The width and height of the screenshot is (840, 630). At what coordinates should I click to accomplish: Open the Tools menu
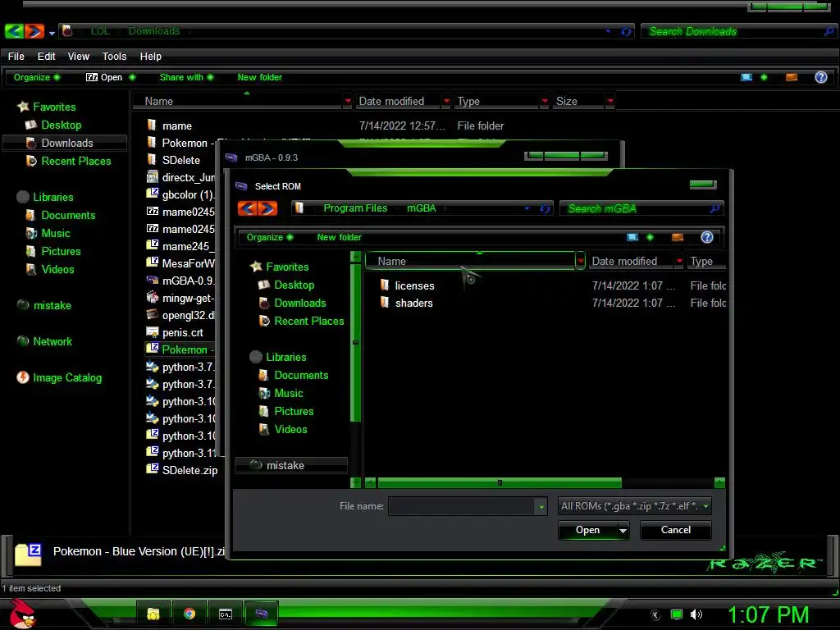pyautogui.click(x=114, y=57)
